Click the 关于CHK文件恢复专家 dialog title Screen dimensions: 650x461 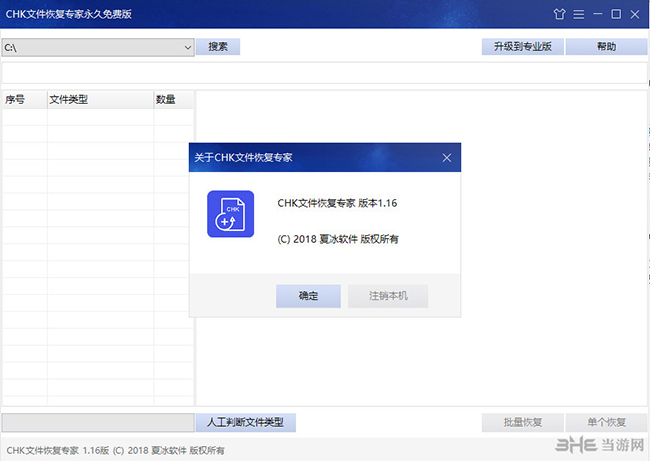(x=243, y=158)
